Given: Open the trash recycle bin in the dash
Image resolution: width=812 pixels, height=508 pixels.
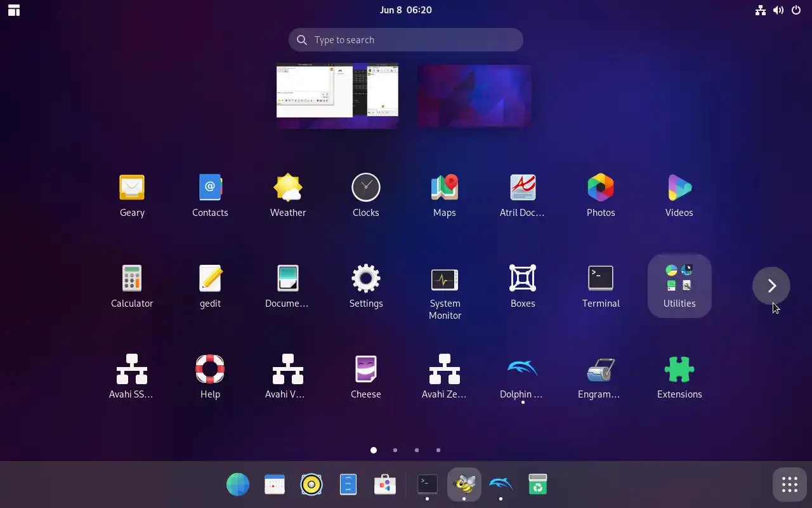Looking at the screenshot, I should pos(538,485).
